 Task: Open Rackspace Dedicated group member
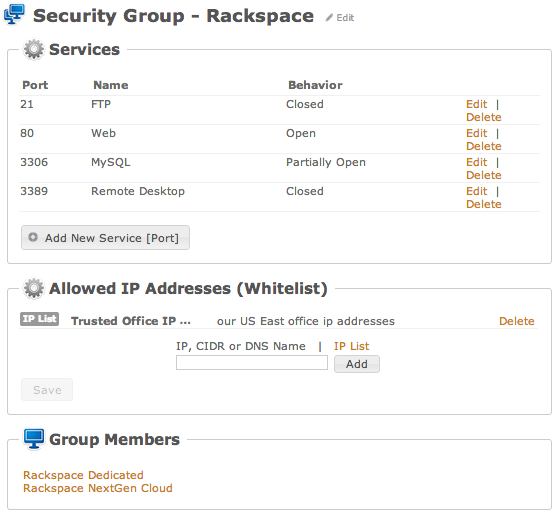[x=83, y=475]
